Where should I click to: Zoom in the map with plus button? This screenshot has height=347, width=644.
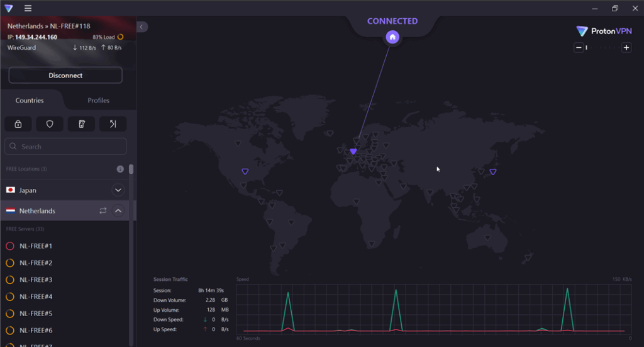point(626,48)
